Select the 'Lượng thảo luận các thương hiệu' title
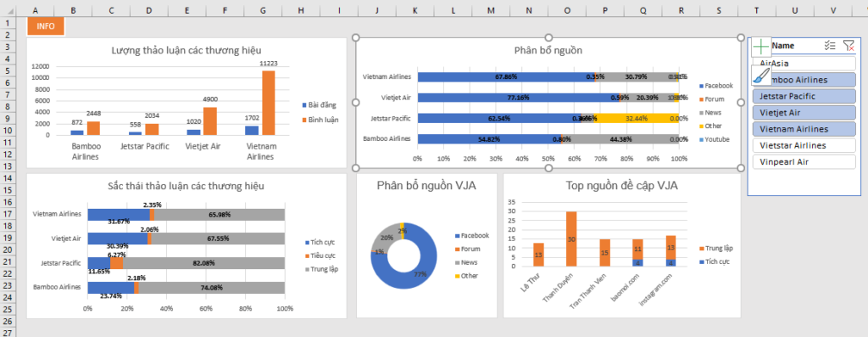Viewport: 868px width, 337px height. pyautogui.click(x=186, y=50)
